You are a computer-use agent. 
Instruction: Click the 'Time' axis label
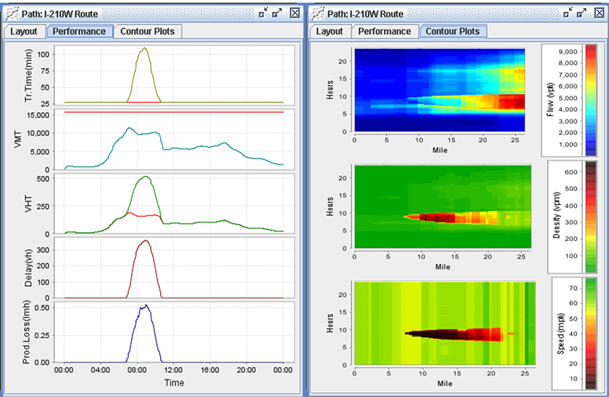tap(174, 383)
